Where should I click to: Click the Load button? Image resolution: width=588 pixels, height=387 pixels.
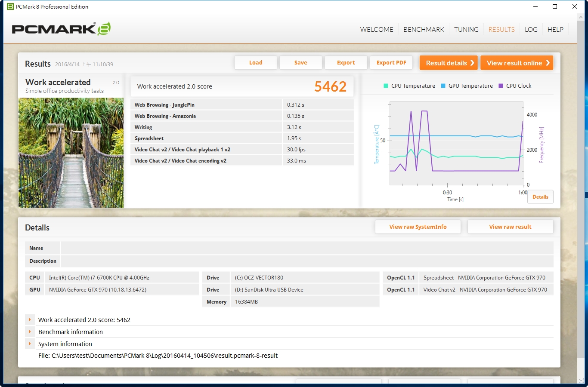point(256,62)
